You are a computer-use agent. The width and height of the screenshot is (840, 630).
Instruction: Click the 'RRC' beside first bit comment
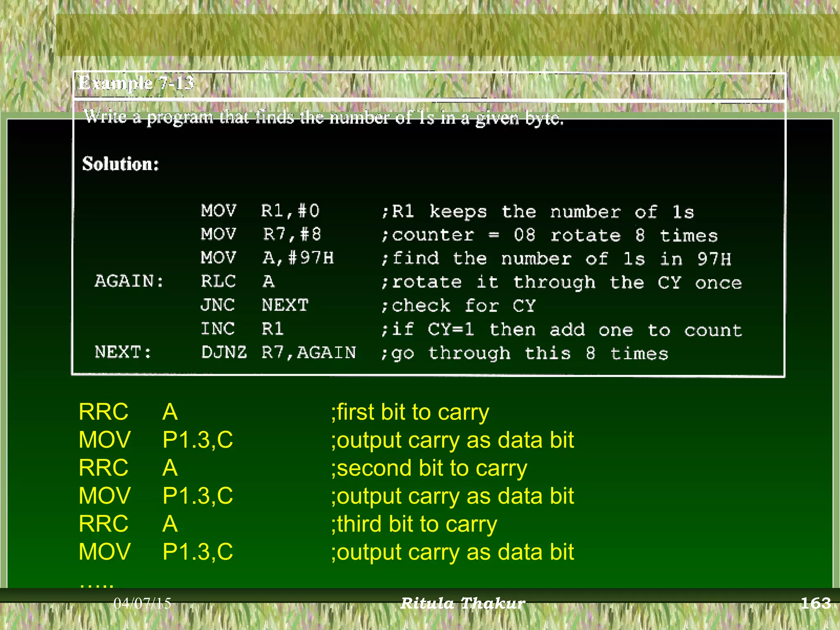103,412
